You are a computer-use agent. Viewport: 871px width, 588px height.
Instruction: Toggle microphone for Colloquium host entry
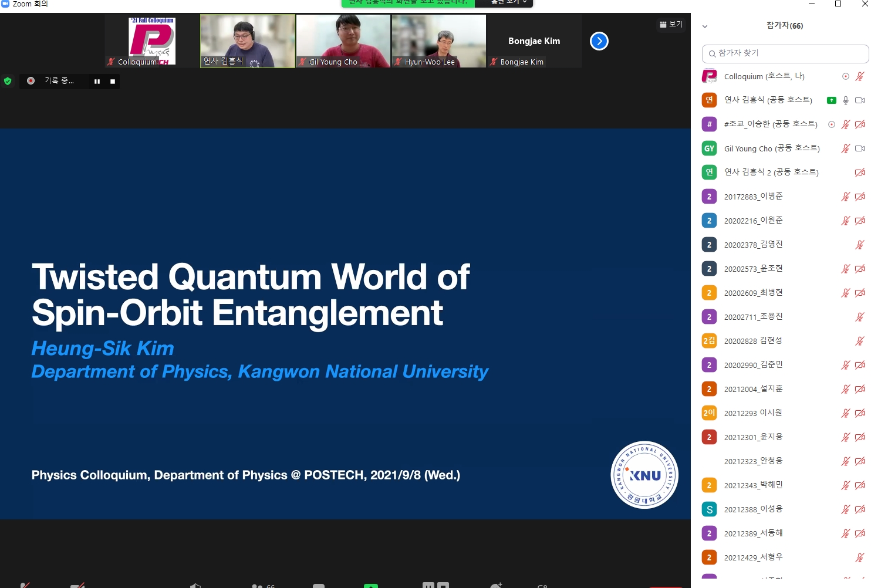860,76
